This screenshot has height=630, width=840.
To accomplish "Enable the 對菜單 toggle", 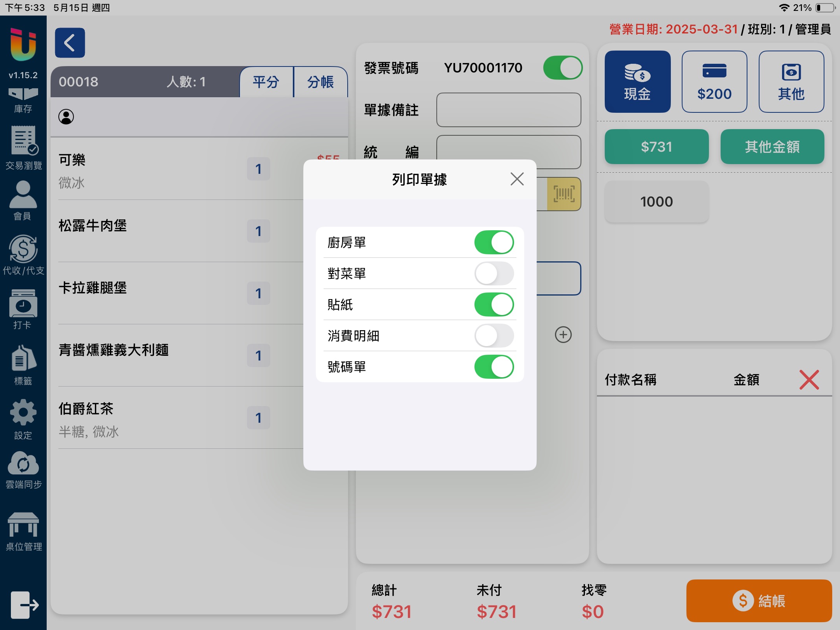I will coord(493,273).
